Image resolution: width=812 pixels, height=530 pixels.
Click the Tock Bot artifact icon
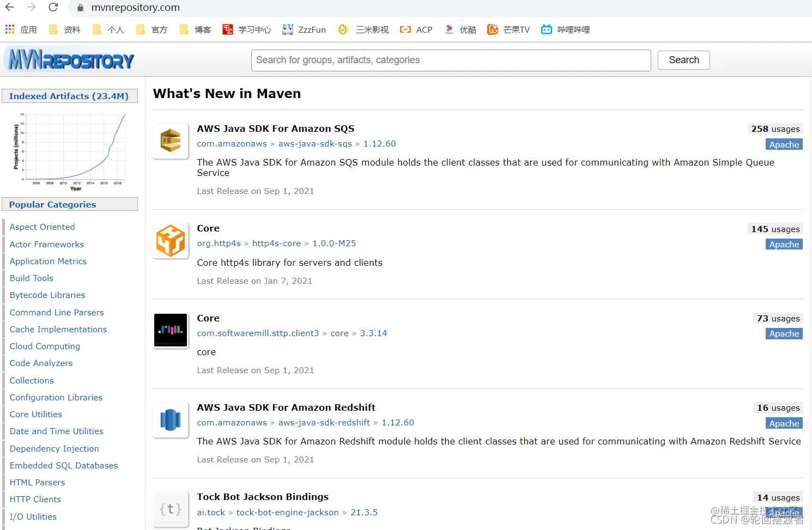(x=171, y=509)
